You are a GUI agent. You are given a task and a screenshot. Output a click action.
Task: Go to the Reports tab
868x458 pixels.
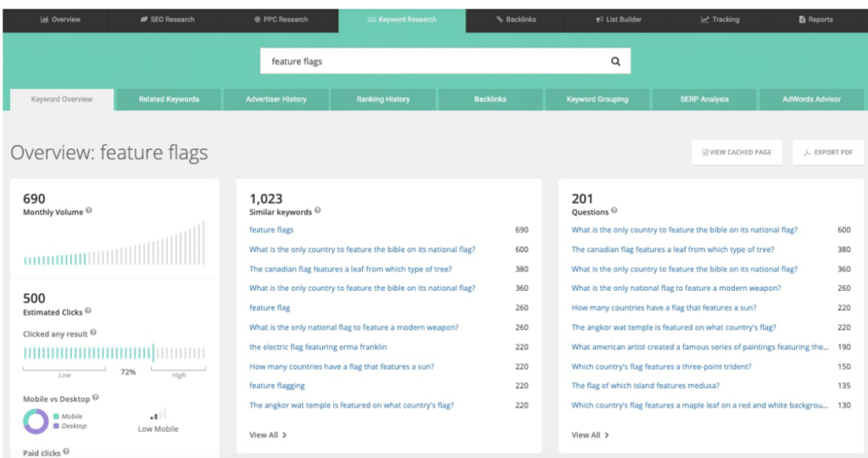click(816, 20)
